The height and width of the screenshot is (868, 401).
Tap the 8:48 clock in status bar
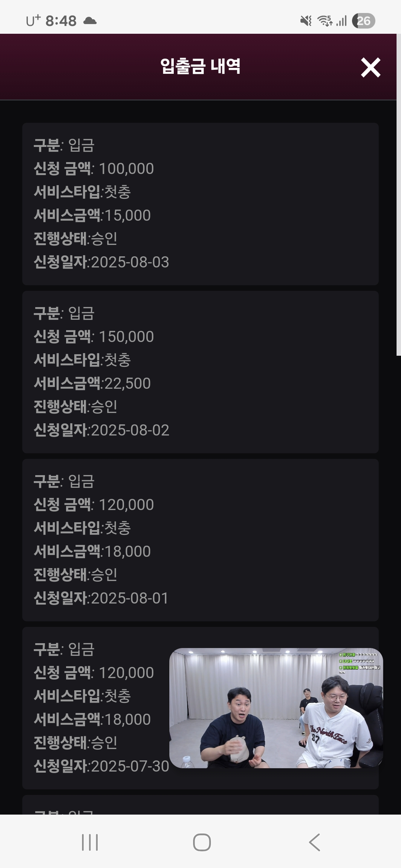[x=61, y=21]
